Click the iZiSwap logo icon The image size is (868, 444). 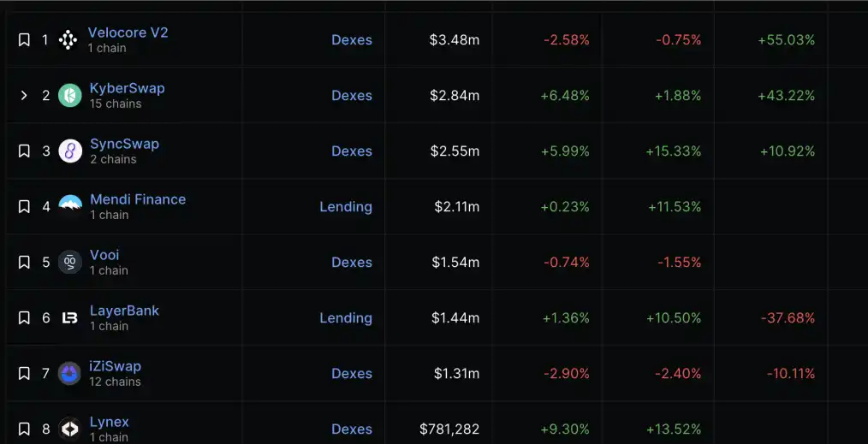point(69,373)
